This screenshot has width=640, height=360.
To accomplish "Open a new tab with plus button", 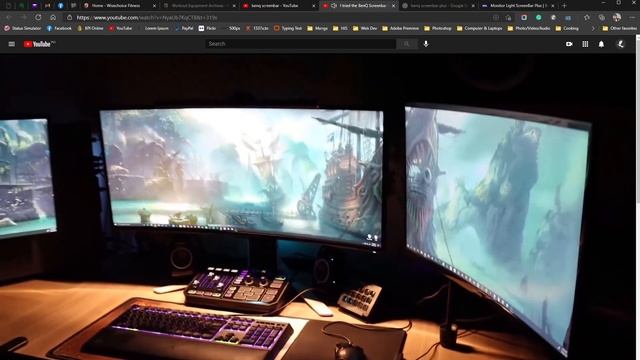I will 564,6.
